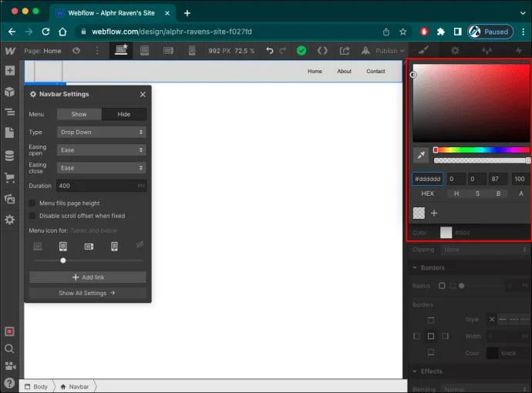Click the Home nav link
This screenshot has width=532, height=393.
tap(315, 71)
